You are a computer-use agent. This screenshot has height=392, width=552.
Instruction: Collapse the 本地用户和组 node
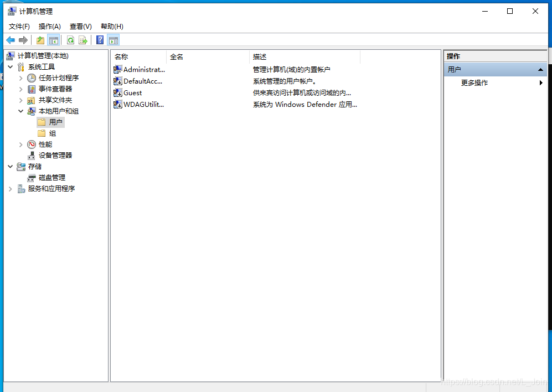pyautogui.click(x=21, y=111)
